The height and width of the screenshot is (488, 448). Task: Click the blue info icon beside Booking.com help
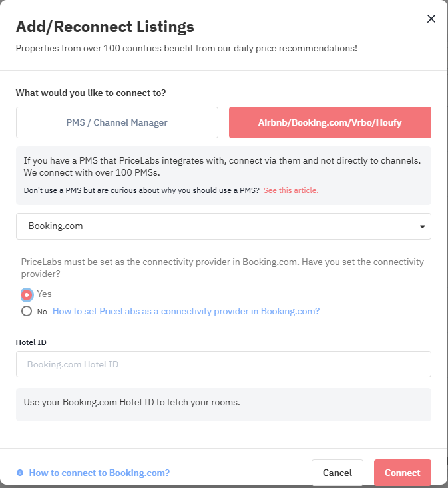pos(20,473)
